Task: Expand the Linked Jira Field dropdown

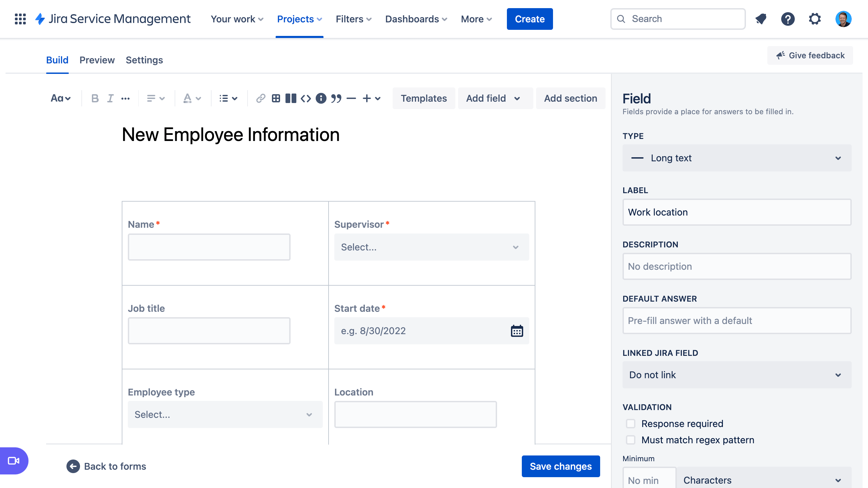Action: tap(736, 375)
